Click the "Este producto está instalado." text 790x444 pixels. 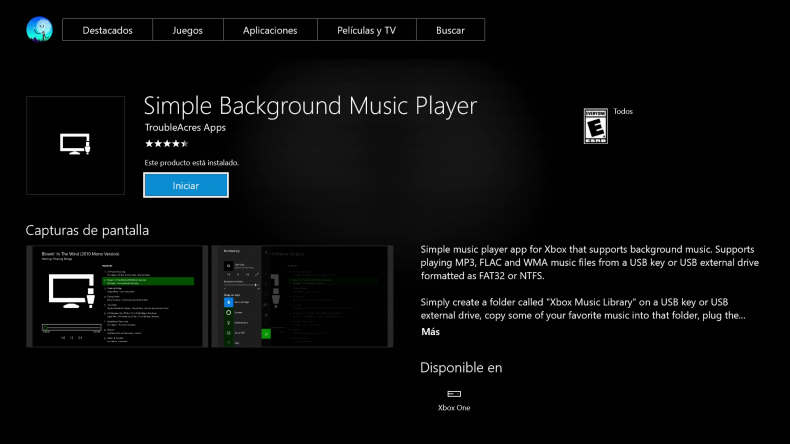191,163
